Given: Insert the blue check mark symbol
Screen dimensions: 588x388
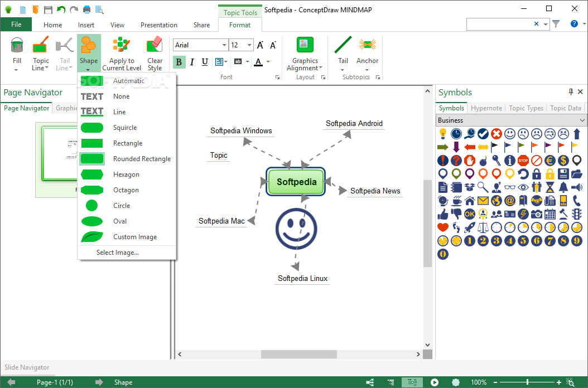Looking at the screenshot, I should tap(483, 133).
